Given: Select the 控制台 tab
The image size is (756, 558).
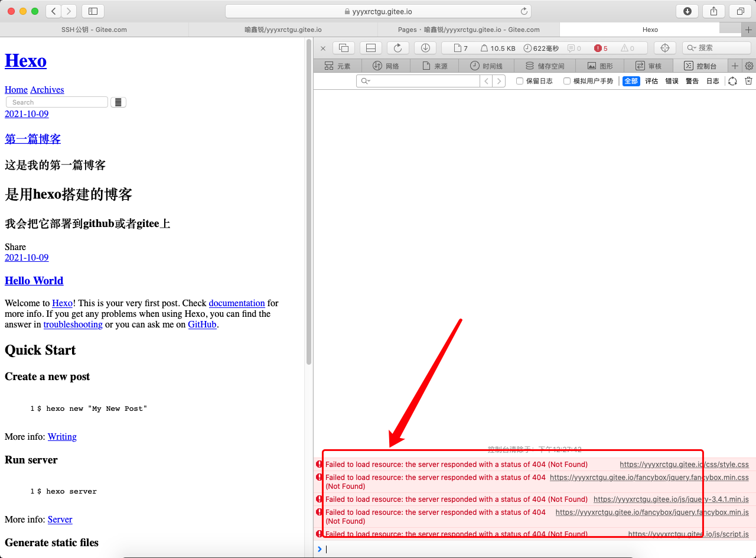Looking at the screenshot, I should [700, 66].
